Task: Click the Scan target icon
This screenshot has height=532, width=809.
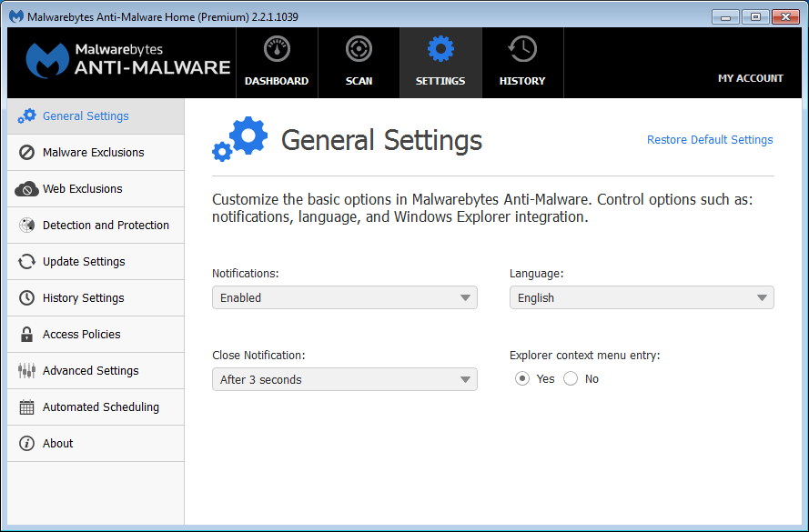Action: (359, 49)
